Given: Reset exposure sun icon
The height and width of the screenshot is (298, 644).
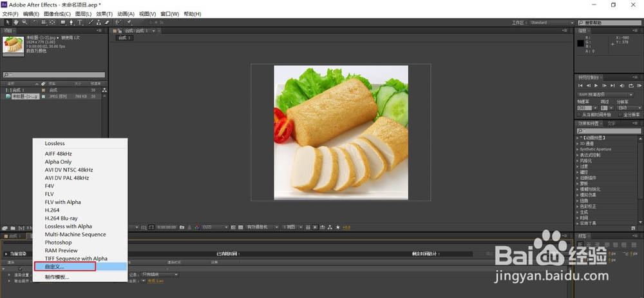Looking at the screenshot, I should pos(337,227).
